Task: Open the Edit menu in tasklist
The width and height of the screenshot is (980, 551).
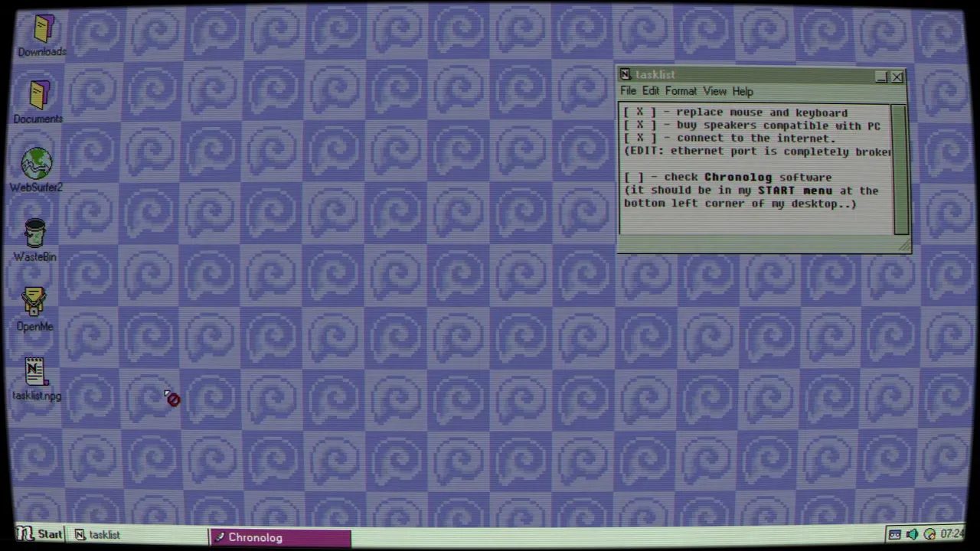Action: (x=650, y=91)
